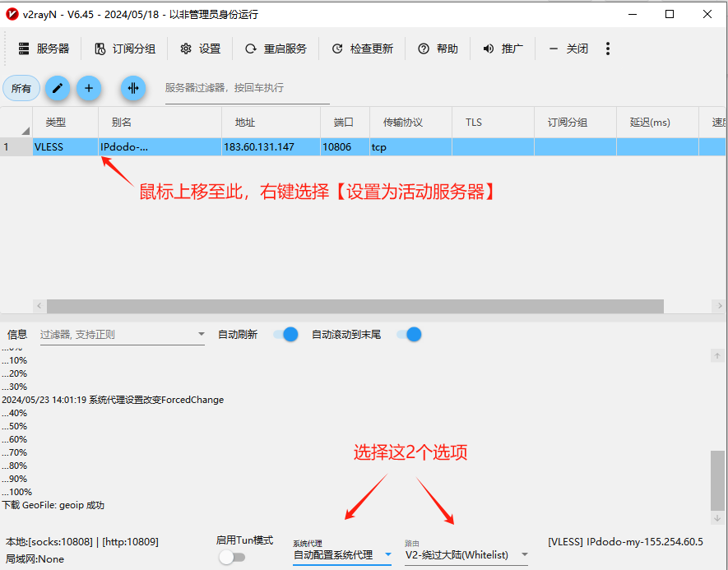Click the log panel vertical scrollbar thumb
This screenshot has height=570, width=728.
click(x=717, y=480)
